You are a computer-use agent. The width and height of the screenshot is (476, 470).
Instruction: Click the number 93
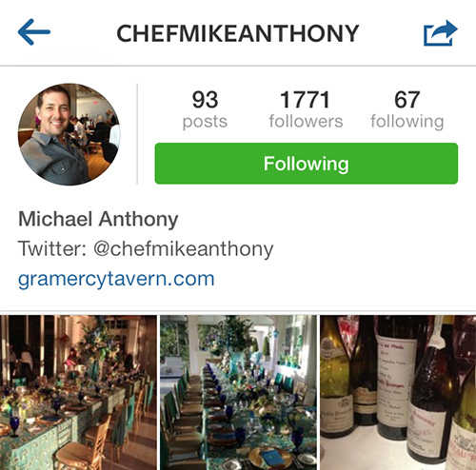pos(205,100)
